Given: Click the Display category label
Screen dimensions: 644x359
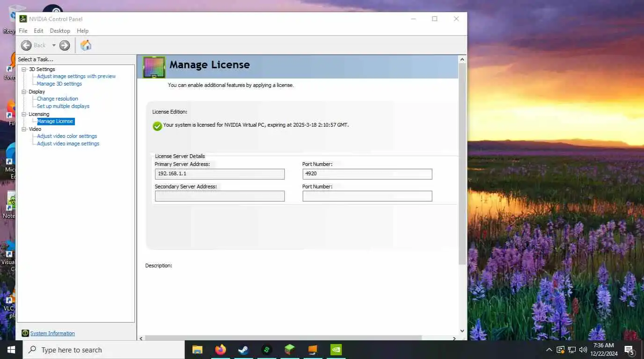Looking at the screenshot, I should click(37, 92).
